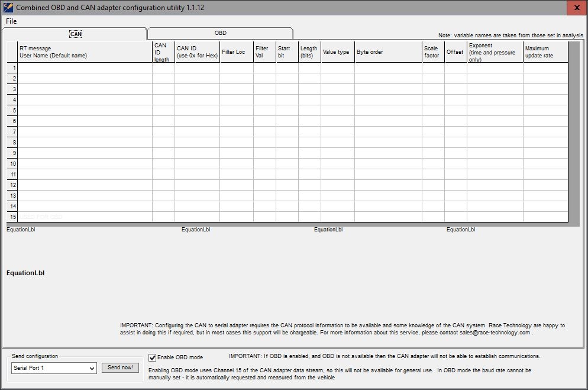Click the application icon in title bar
Viewport: 588px width, 390px height.
coord(8,8)
